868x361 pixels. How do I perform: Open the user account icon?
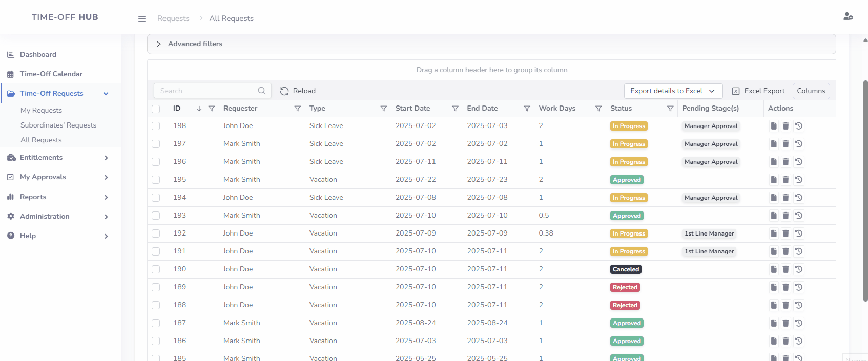point(848,17)
